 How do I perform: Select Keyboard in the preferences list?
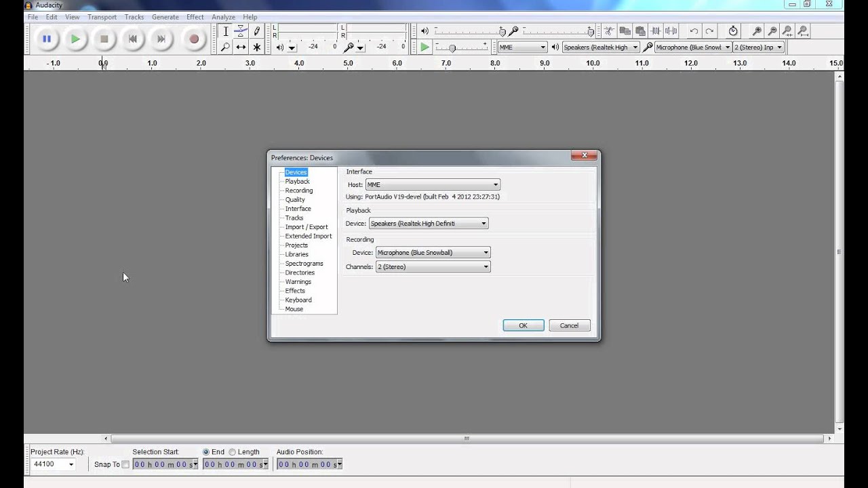tap(298, 300)
